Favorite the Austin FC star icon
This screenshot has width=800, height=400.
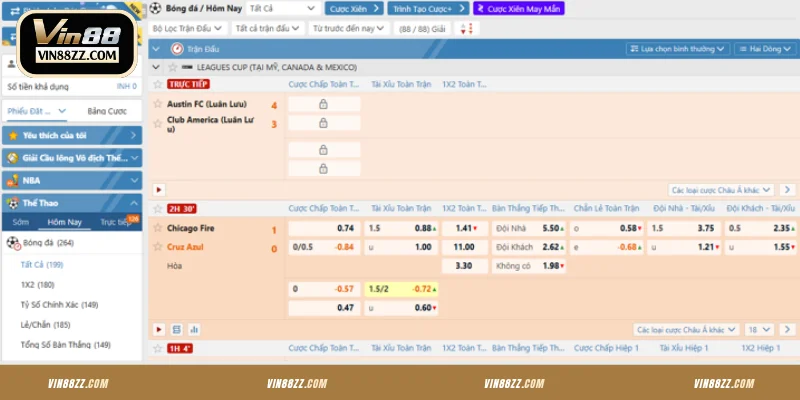coord(158,104)
